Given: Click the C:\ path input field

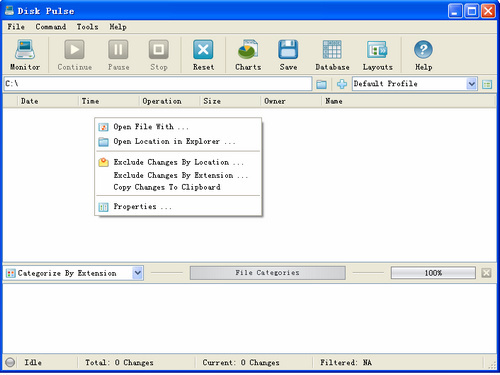Looking at the screenshot, I should (158, 84).
